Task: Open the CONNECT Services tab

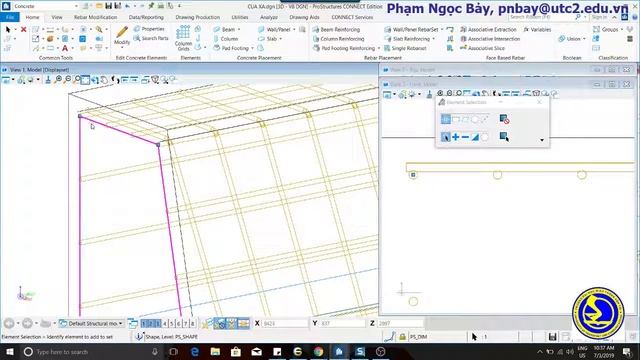Action: click(x=352, y=17)
